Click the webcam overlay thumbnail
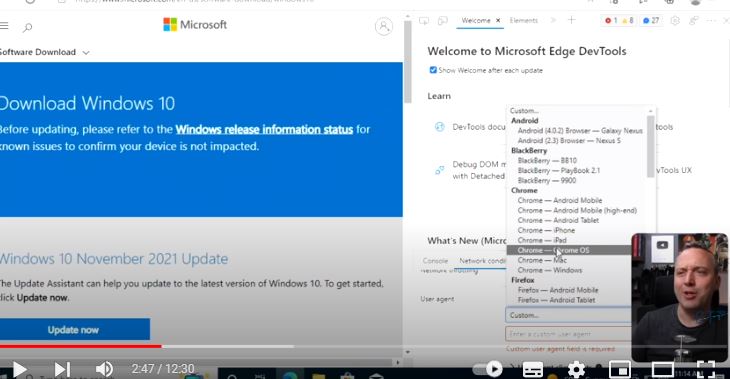The width and height of the screenshot is (730, 379). 680,297
